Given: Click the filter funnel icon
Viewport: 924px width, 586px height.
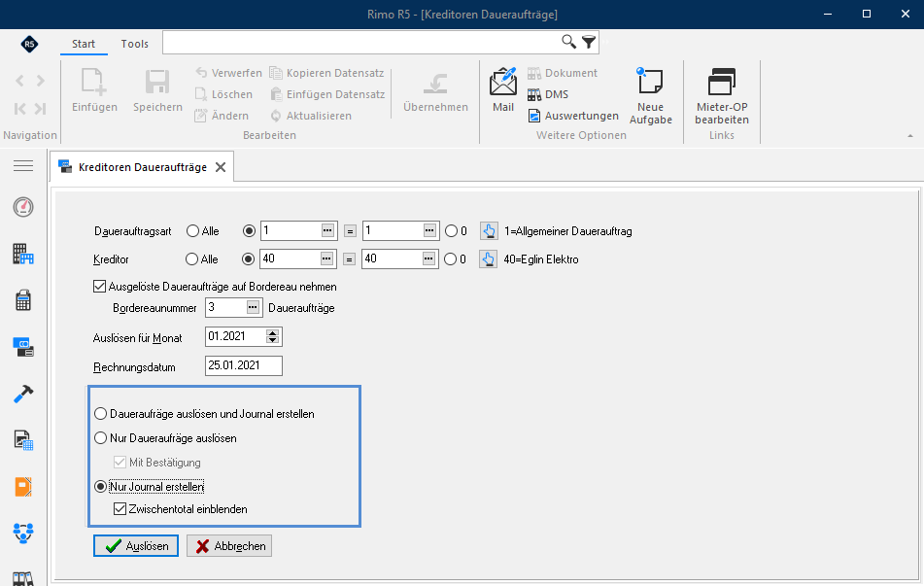Looking at the screenshot, I should point(589,41).
